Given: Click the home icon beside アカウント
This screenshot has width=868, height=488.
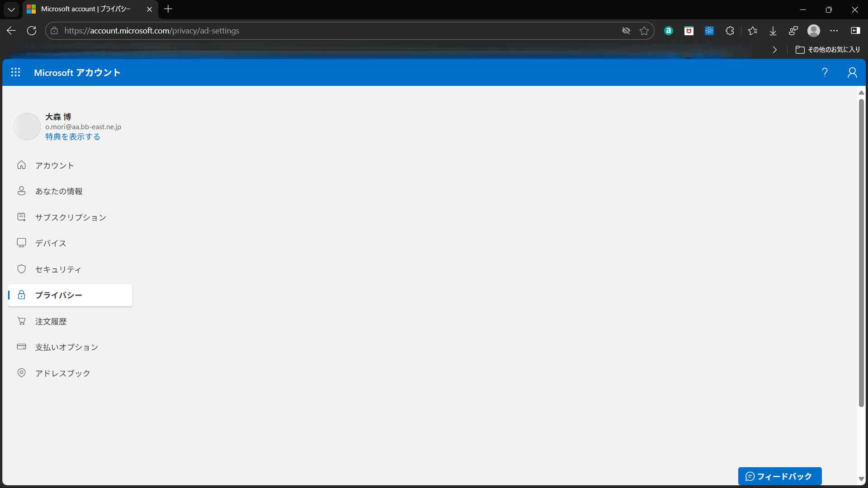Looking at the screenshot, I should [21, 165].
